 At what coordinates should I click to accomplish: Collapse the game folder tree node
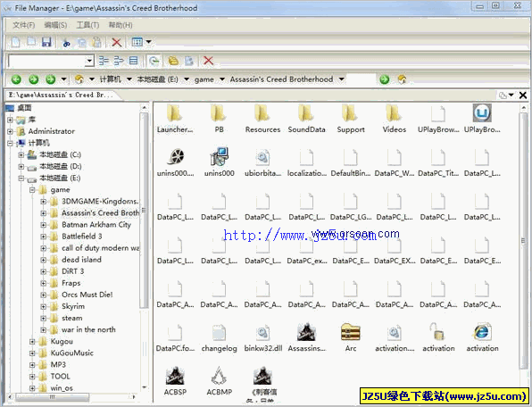click(32, 190)
